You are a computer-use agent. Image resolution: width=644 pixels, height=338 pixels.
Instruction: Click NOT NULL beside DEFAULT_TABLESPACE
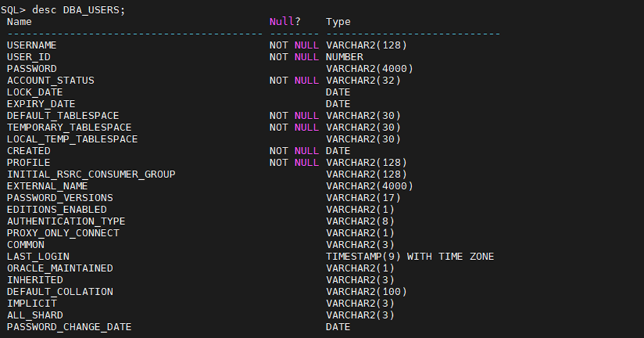[x=294, y=116]
